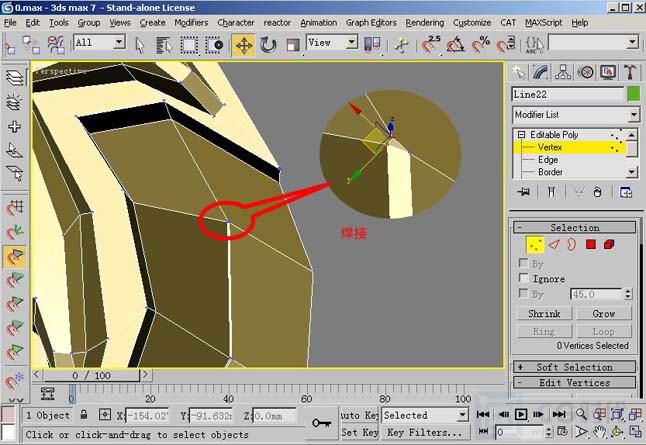Open the Utilities hammer tab

[x=630, y=73]
